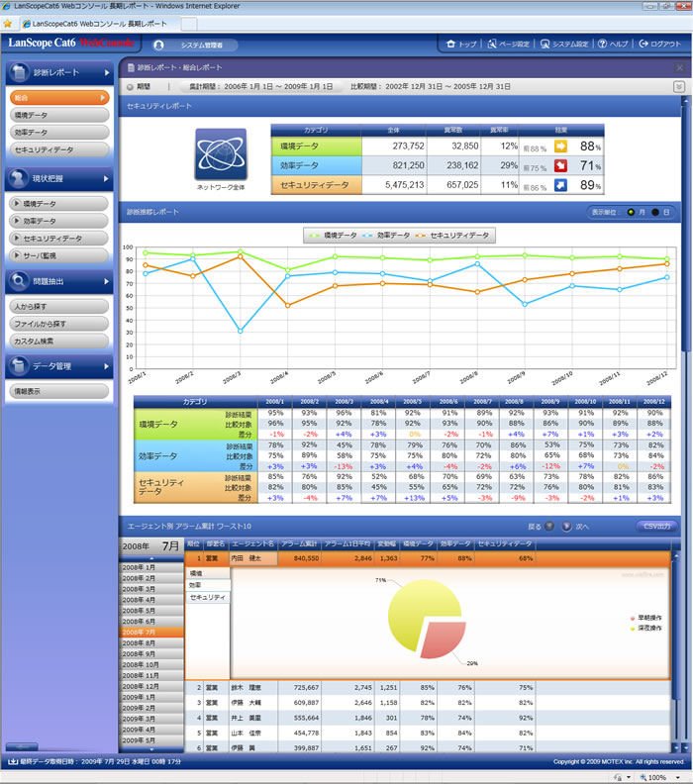The image size is (693, 784).
Task: Select the month display unit radio
Action: [631, 213]
